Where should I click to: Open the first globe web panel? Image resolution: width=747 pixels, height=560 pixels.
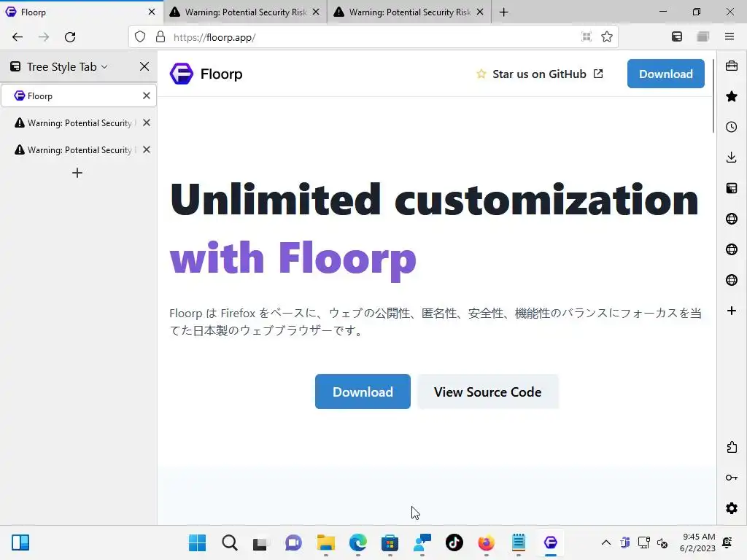pyautogui.click(x=732, y=219)
